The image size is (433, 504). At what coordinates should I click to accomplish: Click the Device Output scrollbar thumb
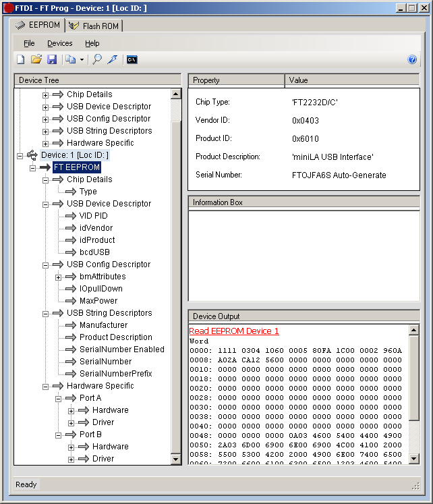[413, 378]
